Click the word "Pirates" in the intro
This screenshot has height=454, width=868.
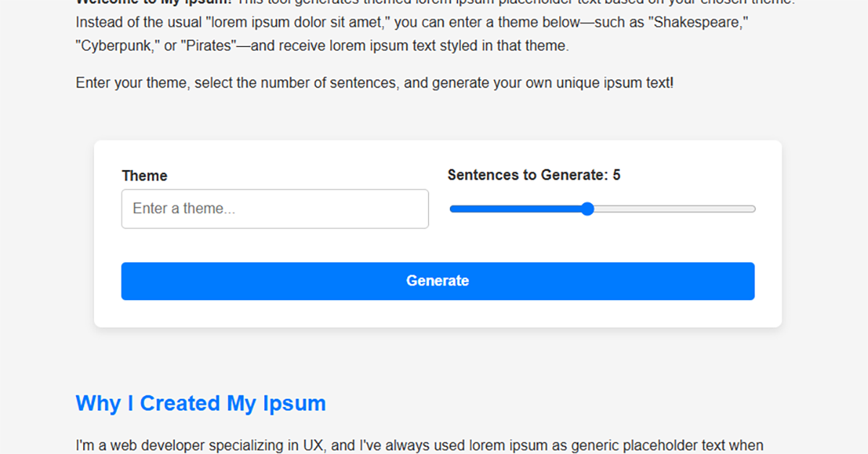point(208,46)
